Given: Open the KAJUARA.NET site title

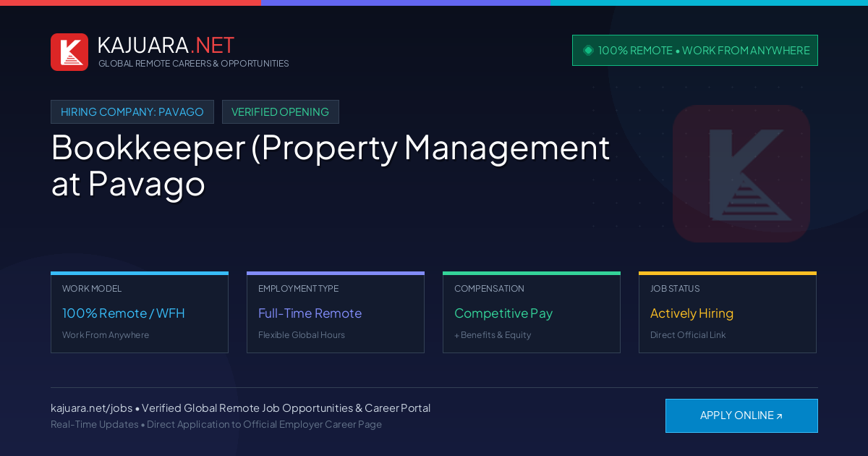Looking at the screenshot, I should pyautogui.click(x=166, y=45).
